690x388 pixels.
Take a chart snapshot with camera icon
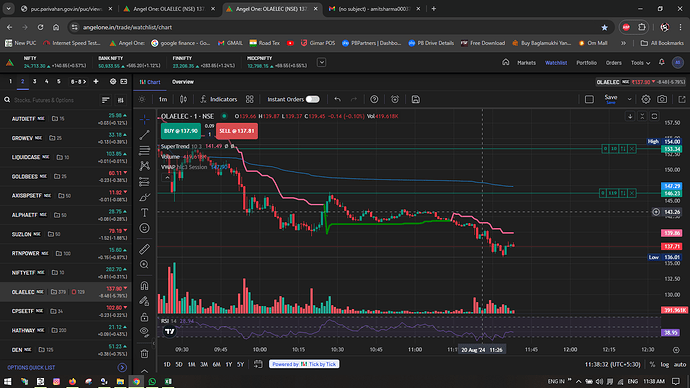(662, 99)
